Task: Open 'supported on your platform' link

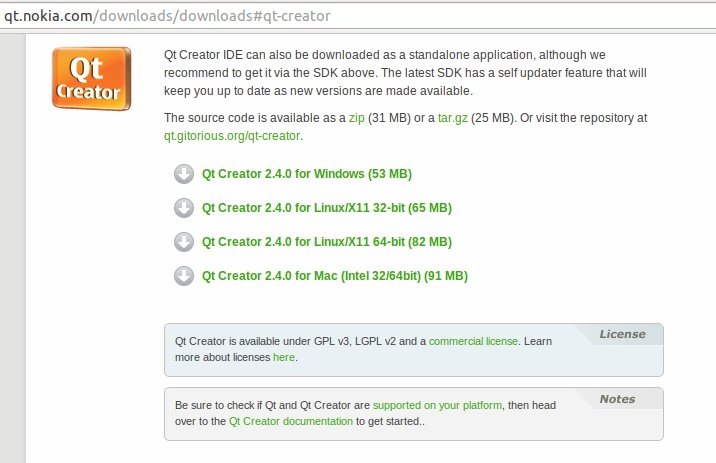Action: (439, 406)
